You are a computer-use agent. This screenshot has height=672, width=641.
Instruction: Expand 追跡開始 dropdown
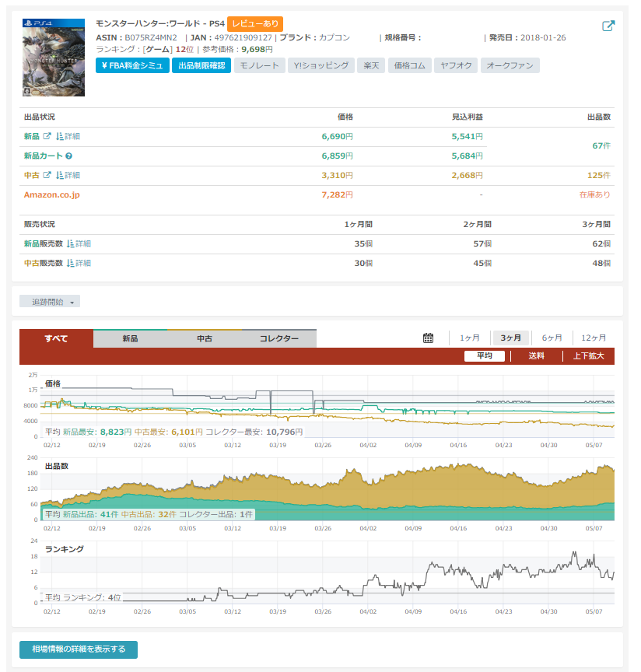50,302
